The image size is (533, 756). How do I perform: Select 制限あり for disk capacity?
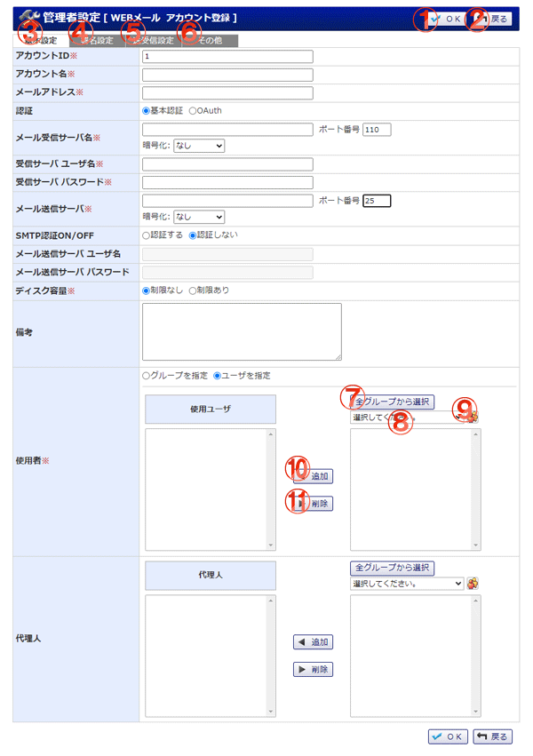point(193,290)
